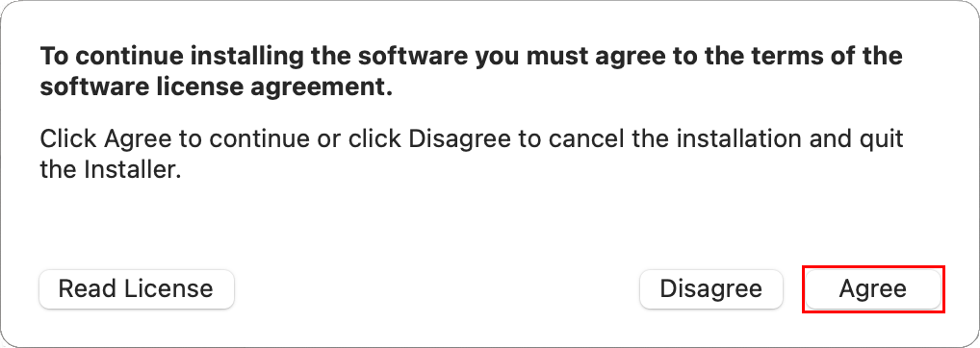
Task: Choose Agree to continue the installation
Action: 872,288
